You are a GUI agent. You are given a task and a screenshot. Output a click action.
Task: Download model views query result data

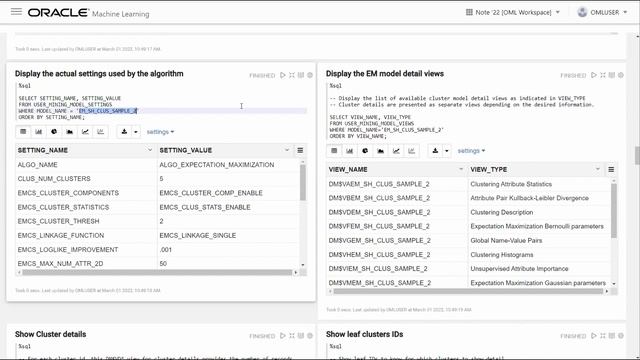tap(435, 151)
